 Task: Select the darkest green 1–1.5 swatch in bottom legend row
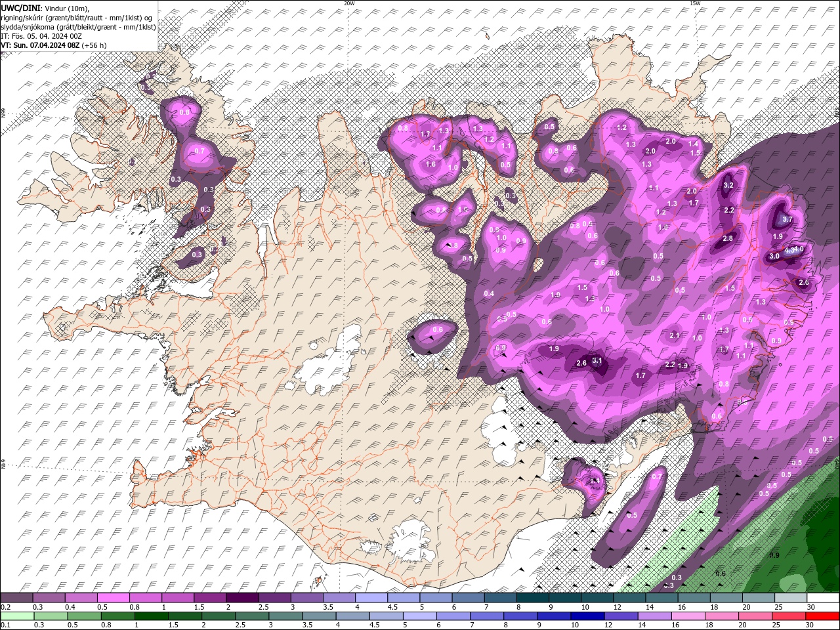pyautogui.click(x=152, y=616)
